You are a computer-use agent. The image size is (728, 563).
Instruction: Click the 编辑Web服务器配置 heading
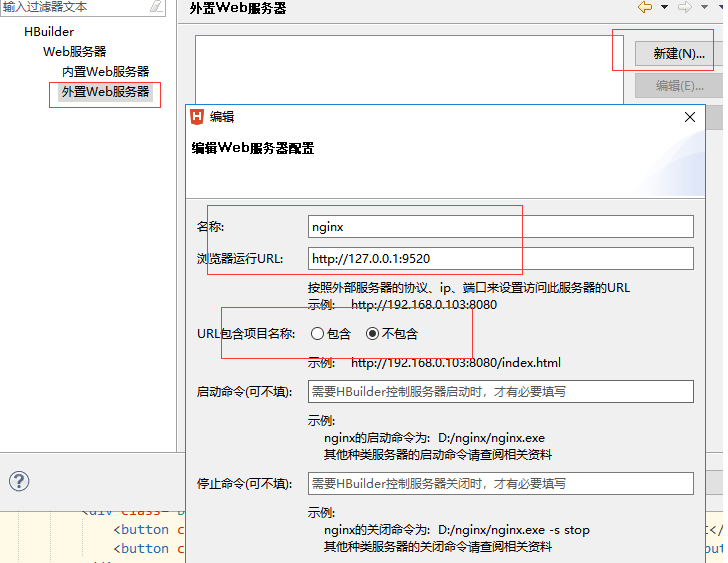pos(253,148)
